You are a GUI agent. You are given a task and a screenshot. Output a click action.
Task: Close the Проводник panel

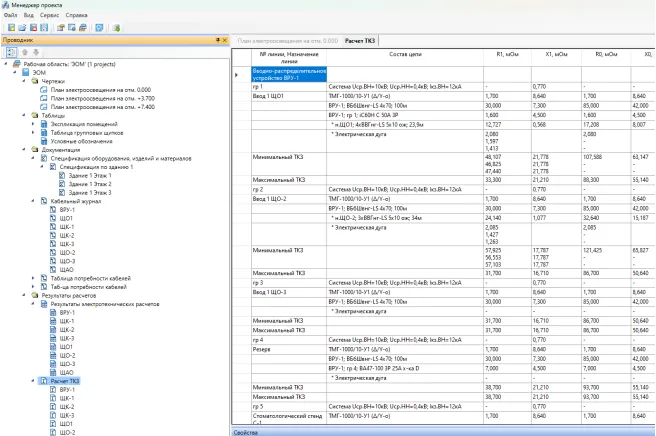point(226,40)
